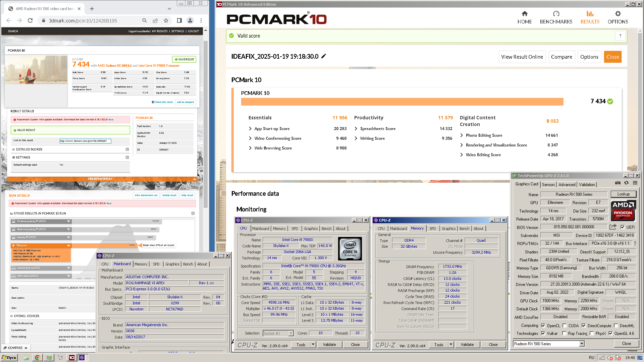Open the GPU-Z hamburger menu
This screenshot has width=644, height=362.
tap(635, 183)
